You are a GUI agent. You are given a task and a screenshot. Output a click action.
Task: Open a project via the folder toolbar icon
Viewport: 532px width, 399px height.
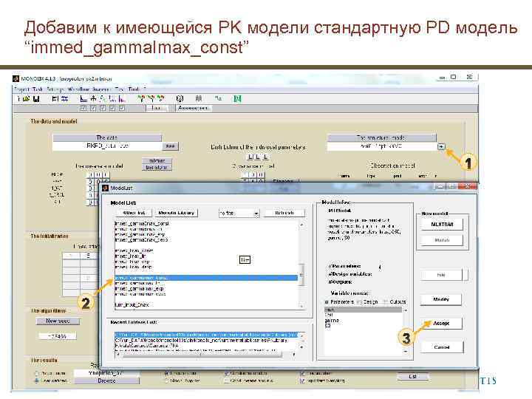coord(26,99)
